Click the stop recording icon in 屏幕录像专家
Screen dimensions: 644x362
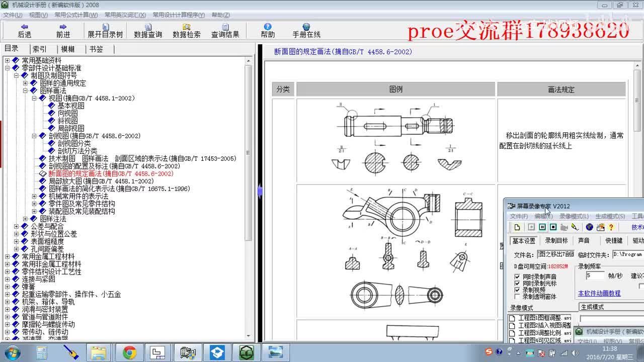click(x=553, y=227)
